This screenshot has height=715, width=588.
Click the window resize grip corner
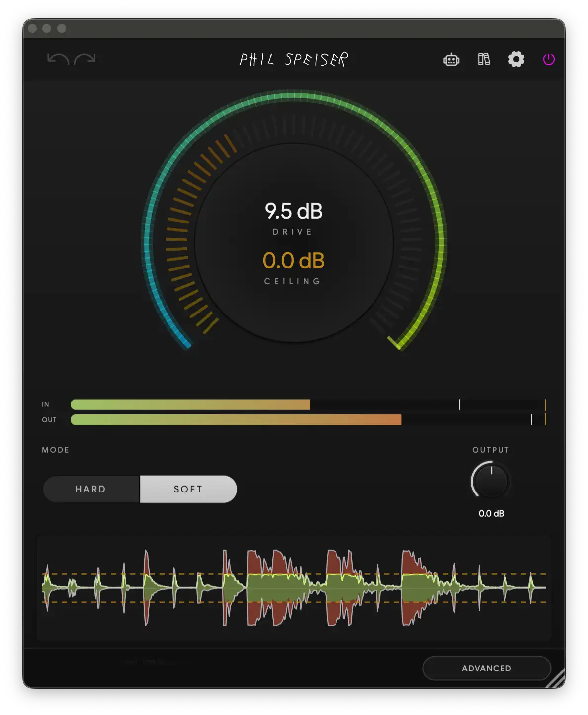click(x=556, y=679)
